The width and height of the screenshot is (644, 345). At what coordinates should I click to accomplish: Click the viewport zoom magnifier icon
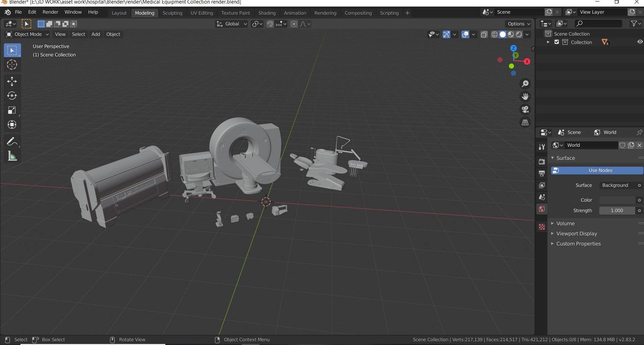(x=525, y=84)
